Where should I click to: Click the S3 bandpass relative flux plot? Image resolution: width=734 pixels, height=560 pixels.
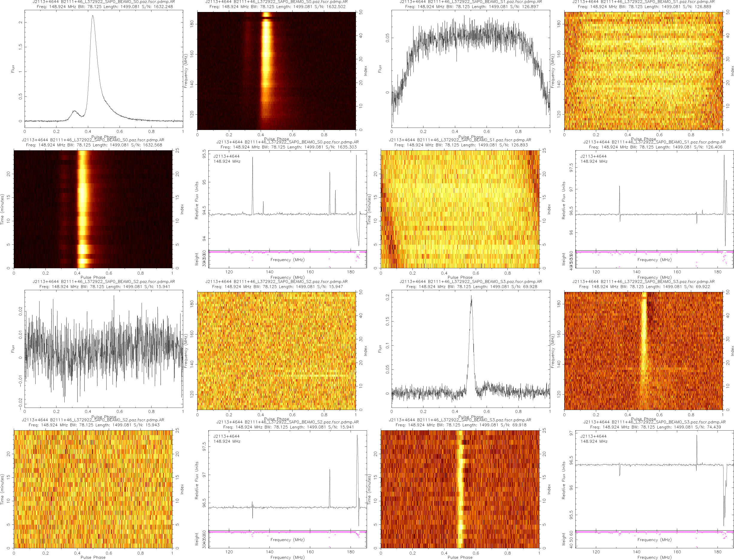tap(654, 480)
